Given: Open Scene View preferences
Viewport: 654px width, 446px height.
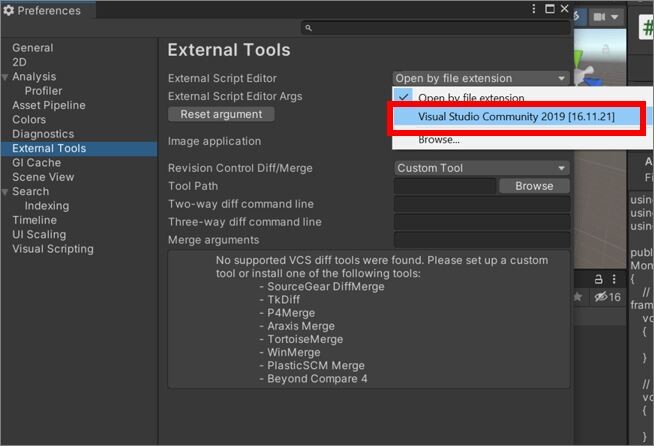Looking at the screenshot, I should point(43,177).
